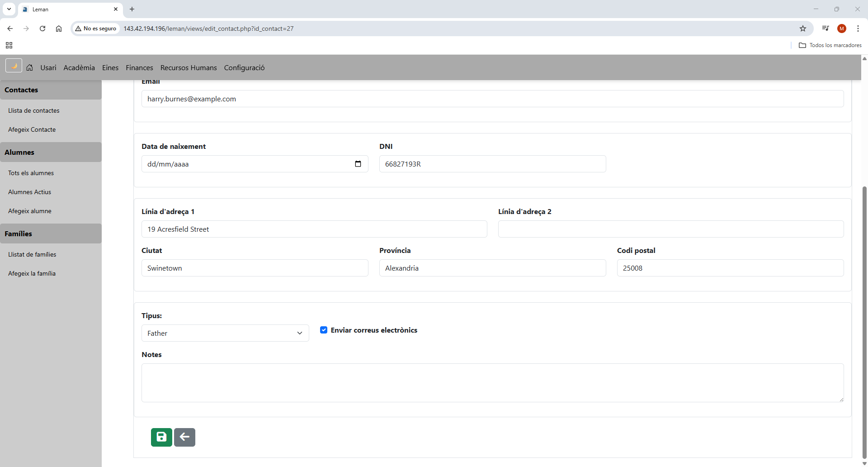Open a new browser tab
Viewport: 868px width, 467px height.
click(132, 9)
